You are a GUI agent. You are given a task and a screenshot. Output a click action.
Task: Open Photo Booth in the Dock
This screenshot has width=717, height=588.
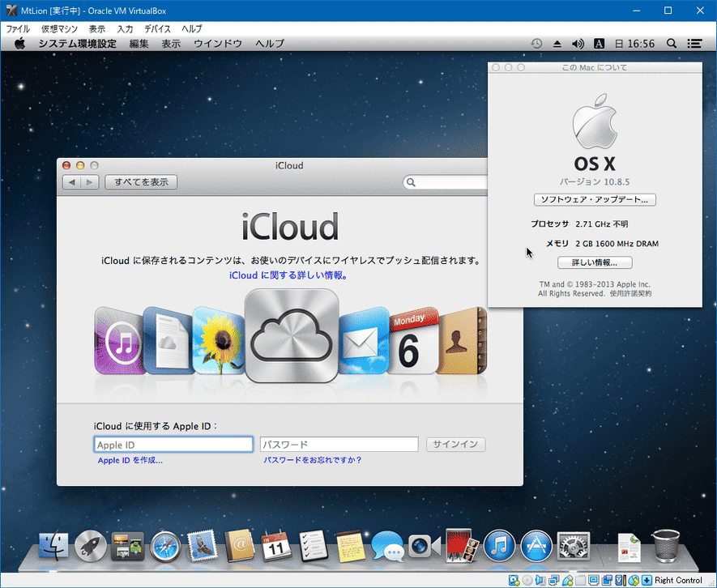[462, 545]
